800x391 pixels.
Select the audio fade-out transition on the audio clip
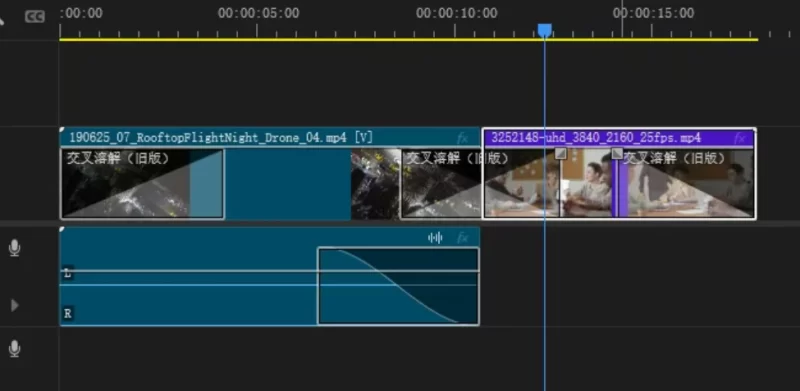tap(398, 286)
